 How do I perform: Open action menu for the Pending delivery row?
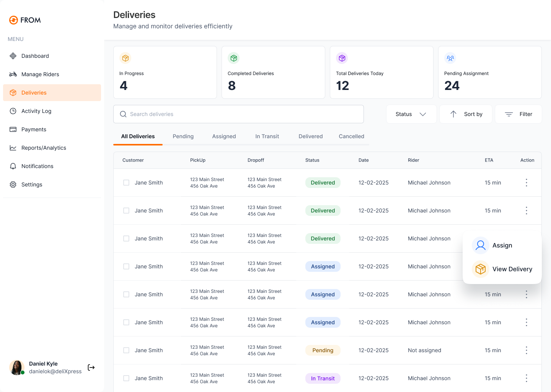coord(527,350)
